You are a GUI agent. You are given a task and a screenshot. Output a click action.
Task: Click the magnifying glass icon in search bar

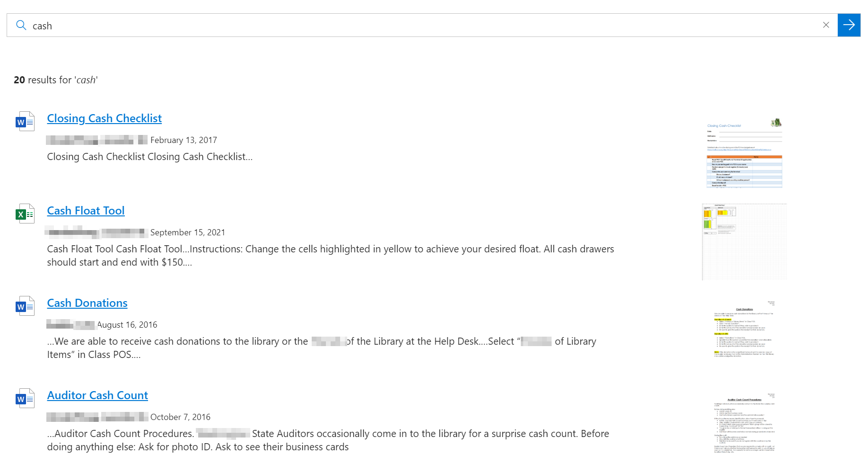point(21,25)
